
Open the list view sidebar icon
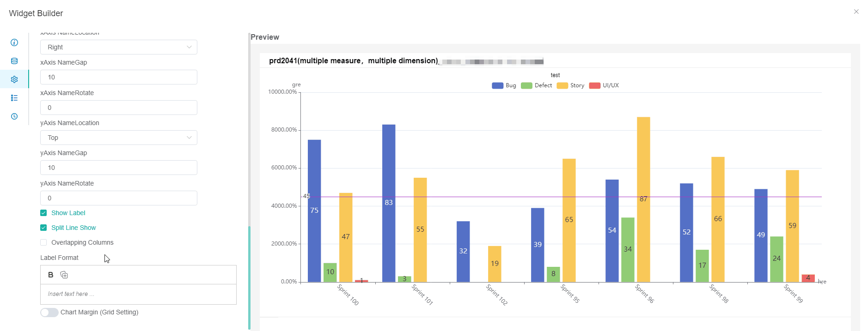(14, 98)
